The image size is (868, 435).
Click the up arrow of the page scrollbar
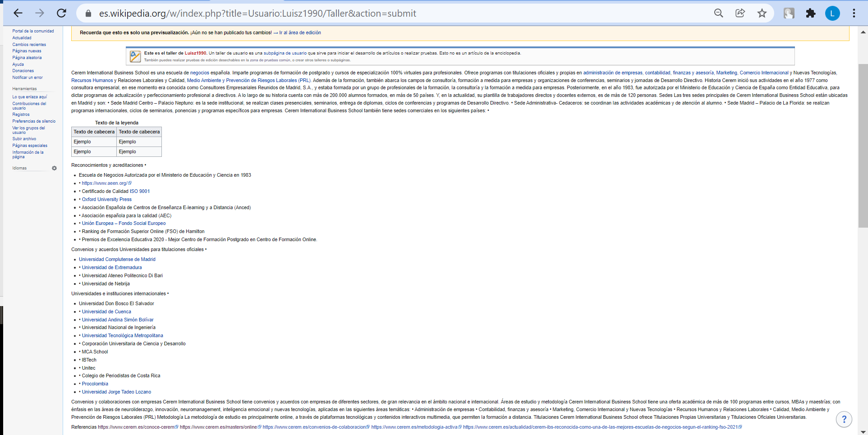pos(863,32)
